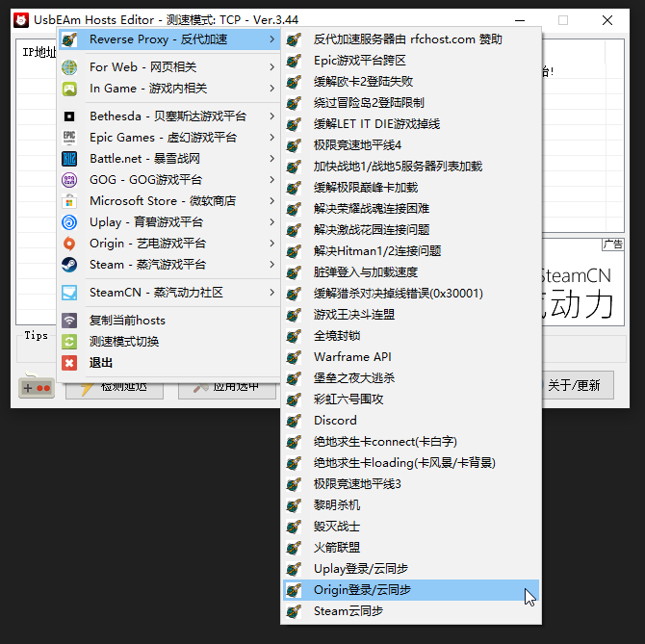Select Uplay登录/云同步 in submenu
The image size is (645, 644).
pos(411,569)
